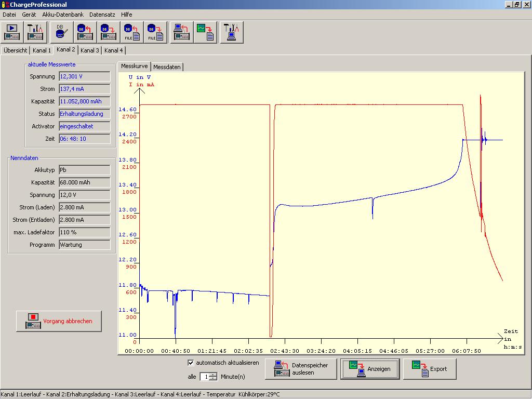Increase the minute interval with the up arrow
The height and width of the screenshot is (399, 532).
click(x=213, y=375)
